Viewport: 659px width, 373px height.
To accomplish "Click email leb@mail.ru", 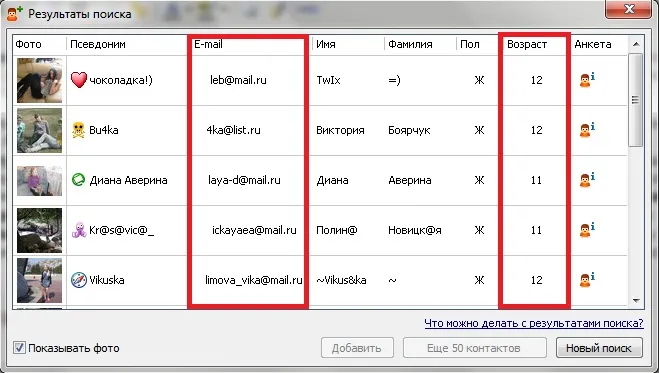I will point(238,80).
